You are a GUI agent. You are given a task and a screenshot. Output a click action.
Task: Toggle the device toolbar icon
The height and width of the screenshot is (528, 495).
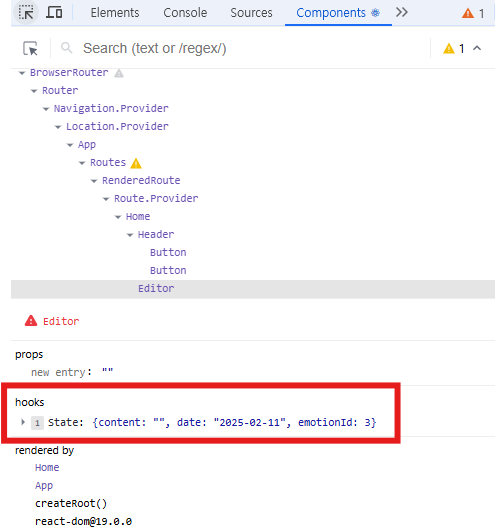click(54, 12)
